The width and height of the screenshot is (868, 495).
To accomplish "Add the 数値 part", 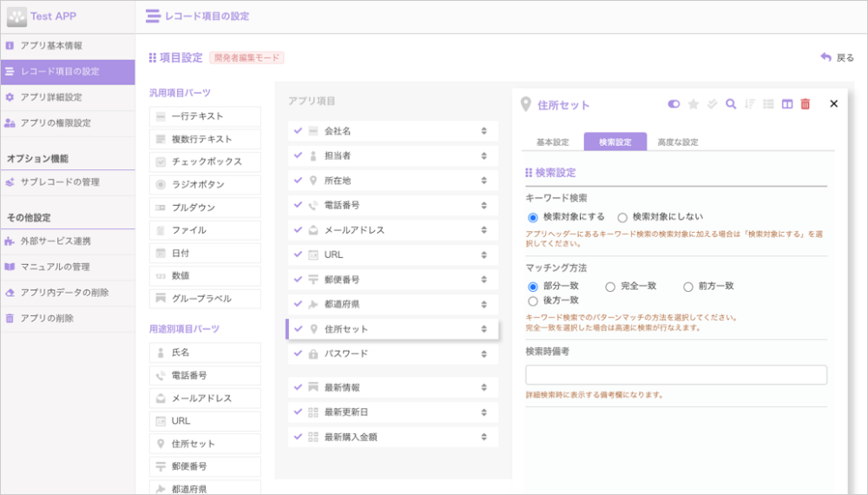I will pyautogui.click(x=205, y=276).
